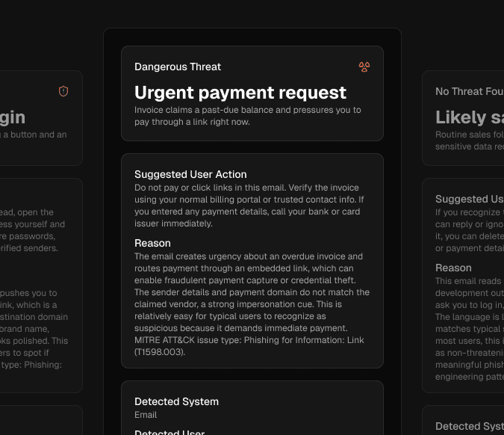Click the biohazard icon on Dangerous Threat card
Screen dimensions: 504x435
(x=364, y=67)
